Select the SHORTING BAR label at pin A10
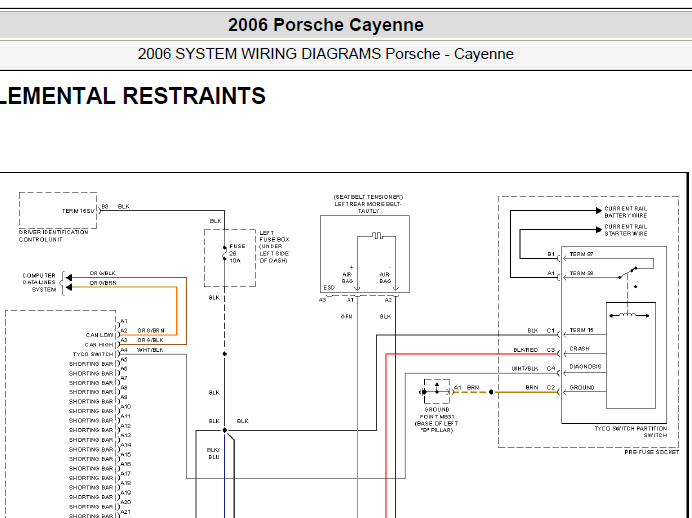The image size is (692, 518). tap(91, 411)
